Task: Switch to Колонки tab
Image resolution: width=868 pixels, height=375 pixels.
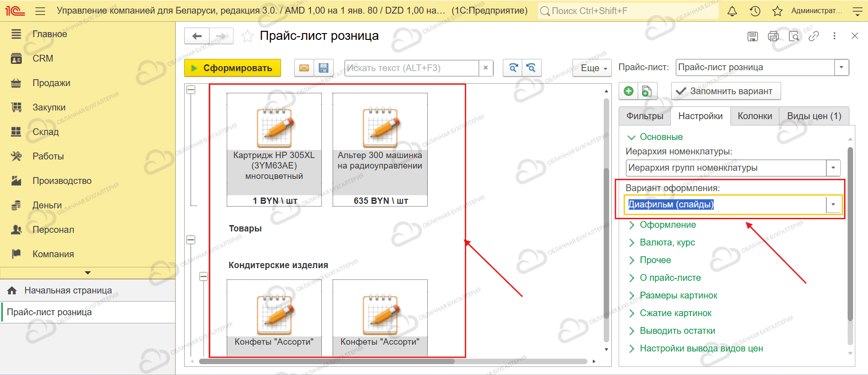Action: click(x=755, y=116)
